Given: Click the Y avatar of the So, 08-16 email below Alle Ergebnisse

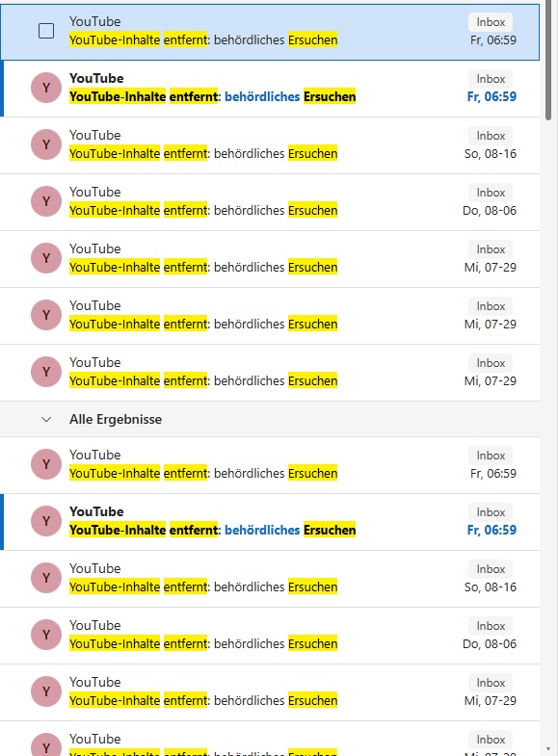Looking at the screenshot, I should click(x=46, y=578).
